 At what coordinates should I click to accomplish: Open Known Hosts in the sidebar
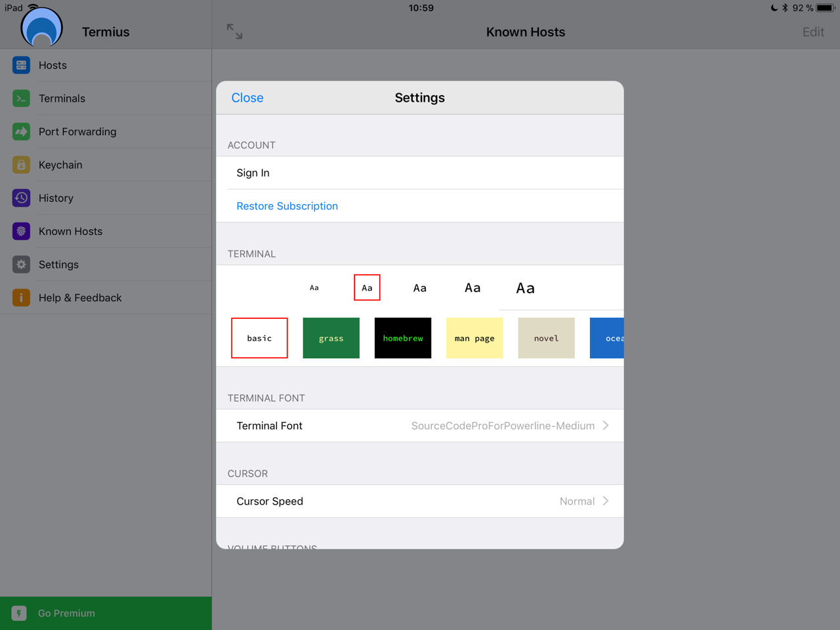click(x=106, y=231)
